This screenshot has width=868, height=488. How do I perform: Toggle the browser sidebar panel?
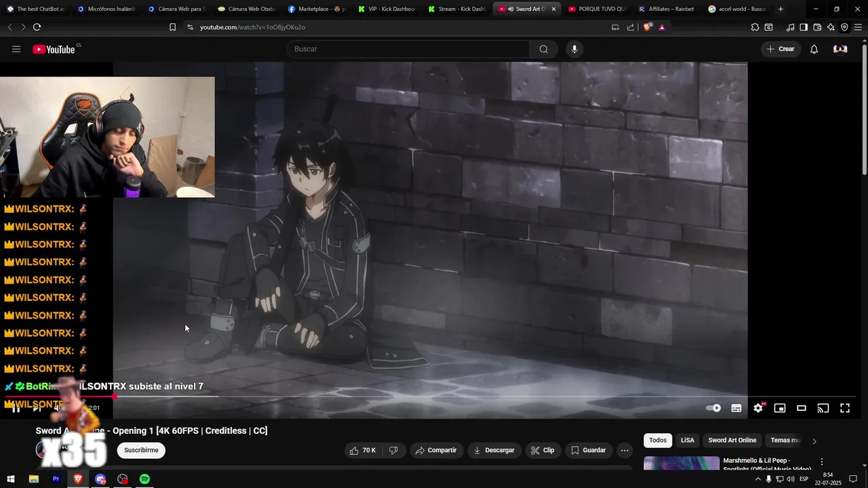tap(804, 27)
